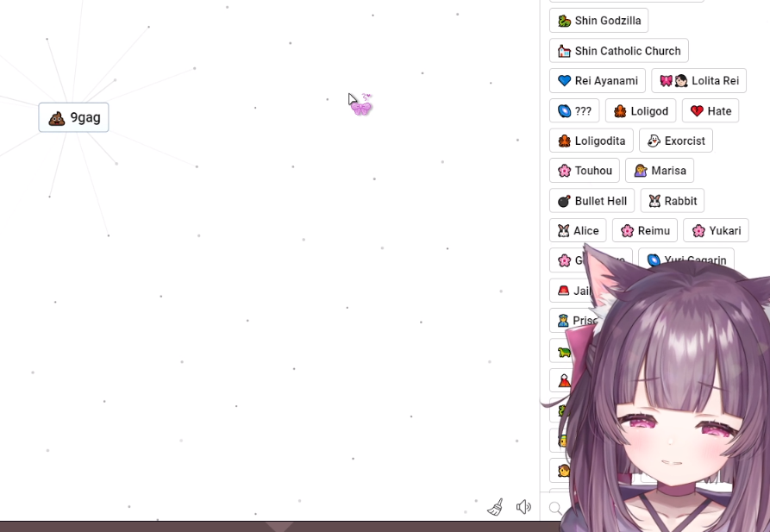Click the police light icon on Jail
The image size is (770, 532).
[x=564, y=291]
